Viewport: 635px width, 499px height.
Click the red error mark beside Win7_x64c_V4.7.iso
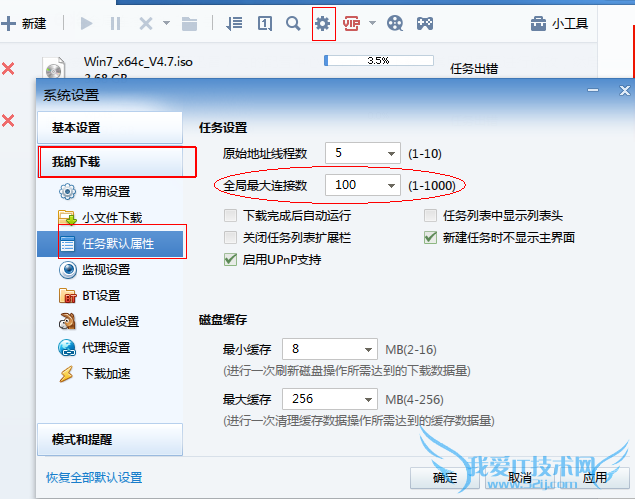point(8,68)
